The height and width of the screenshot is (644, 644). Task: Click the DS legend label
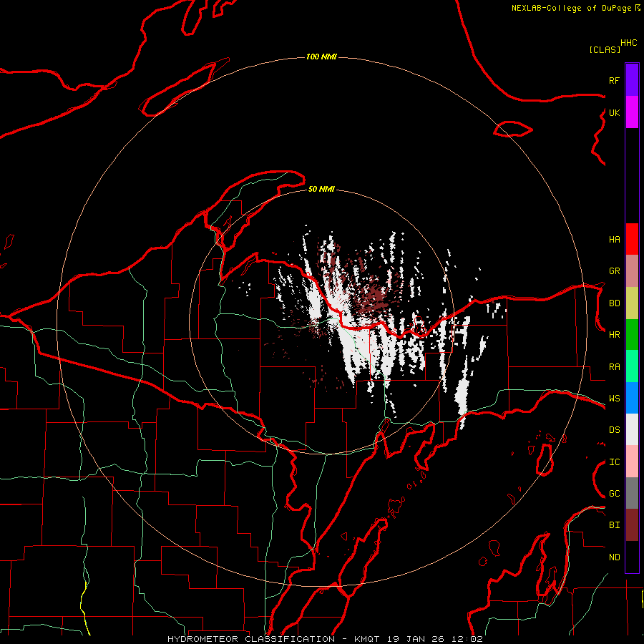pos(614,430)
